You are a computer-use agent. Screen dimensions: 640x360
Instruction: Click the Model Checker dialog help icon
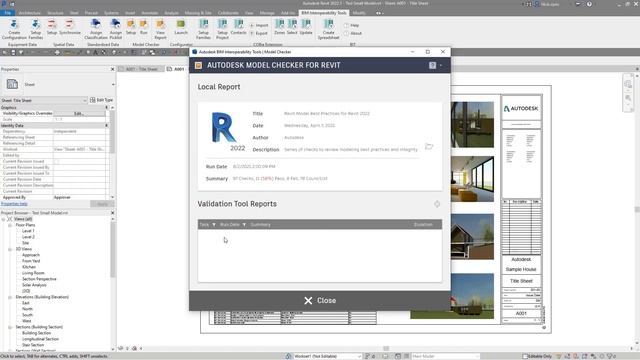pos(432,65)
